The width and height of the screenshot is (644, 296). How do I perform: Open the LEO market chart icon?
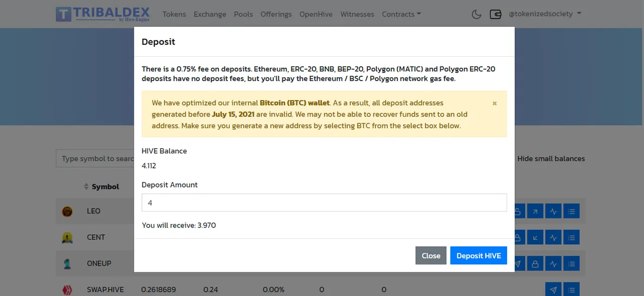click(x=553, y=211)
